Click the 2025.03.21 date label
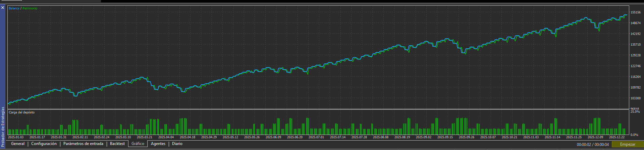Image resolution: width=644 pixels, height=150 pixels. [x=145, y=137]
